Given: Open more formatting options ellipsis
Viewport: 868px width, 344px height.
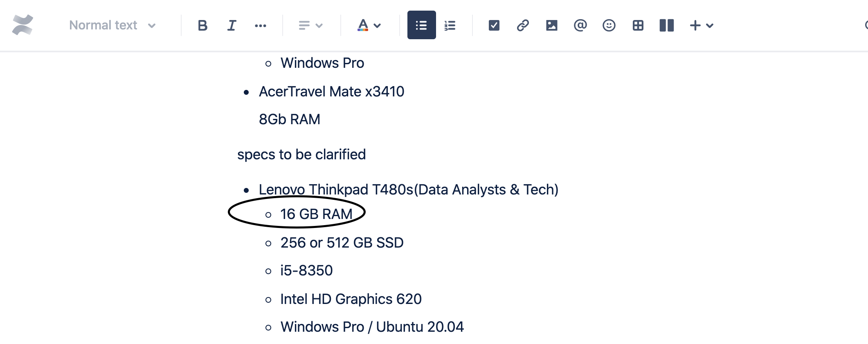Looking at the screenshot, I should (x=260, y=25).
